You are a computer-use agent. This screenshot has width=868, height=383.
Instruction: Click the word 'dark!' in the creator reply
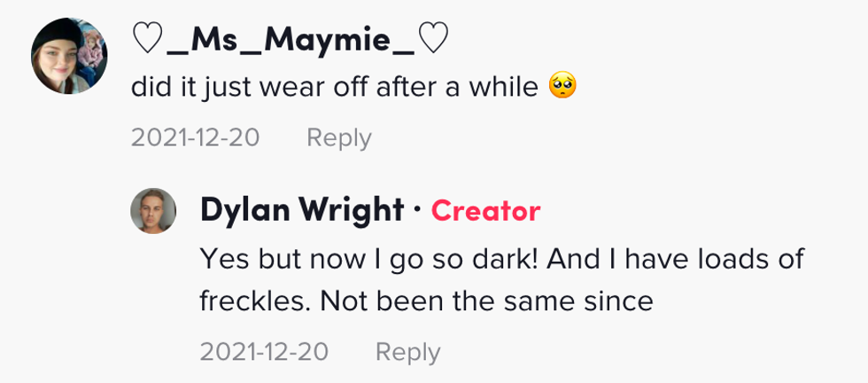click(x=510, y=260)
